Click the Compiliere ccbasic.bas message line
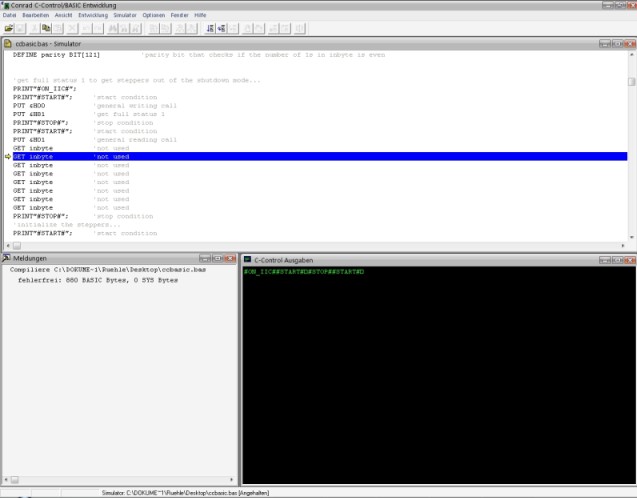Screen dimensions: 637x498 (108, 269)
